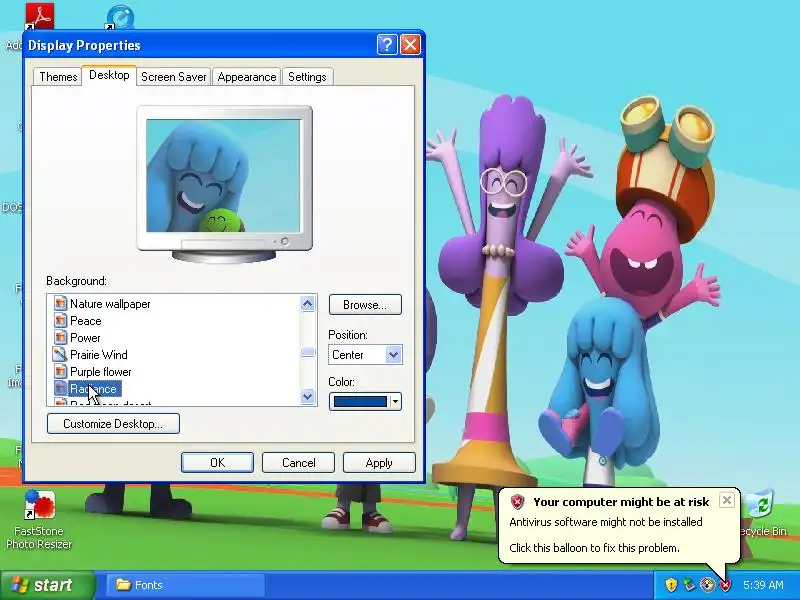Switch to the Themes tab

click(x=58, y=77)
